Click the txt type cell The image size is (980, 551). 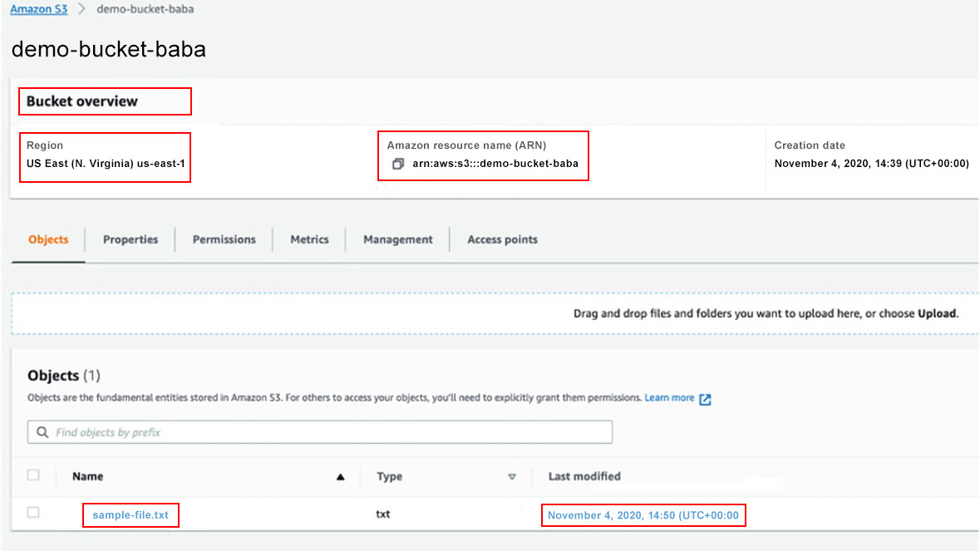coord(383,514)
